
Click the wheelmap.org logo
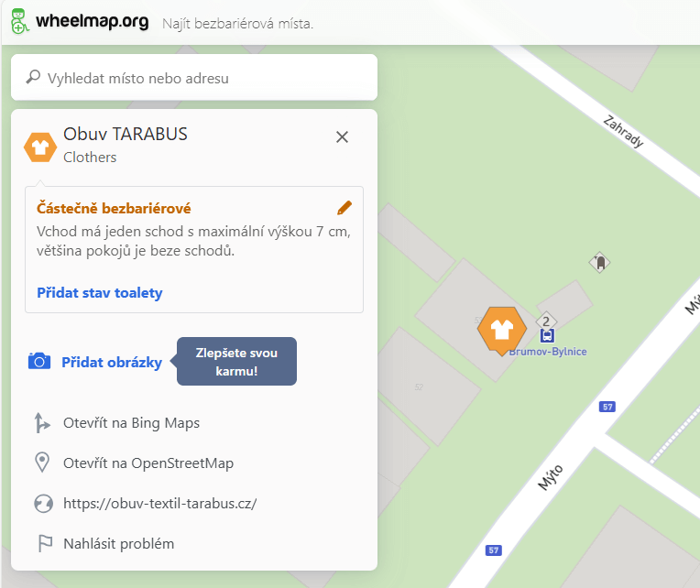pos(80,22)
